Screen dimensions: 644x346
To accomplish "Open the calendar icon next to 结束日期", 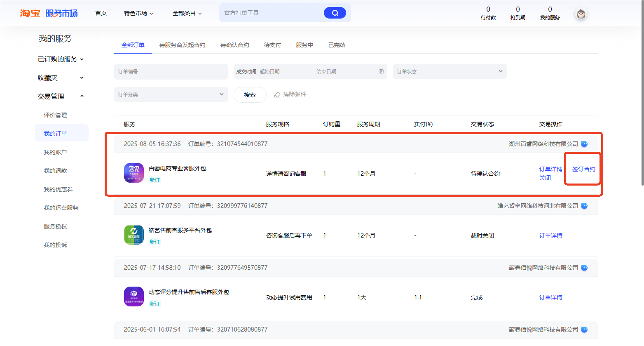I will tap(380, 71).
